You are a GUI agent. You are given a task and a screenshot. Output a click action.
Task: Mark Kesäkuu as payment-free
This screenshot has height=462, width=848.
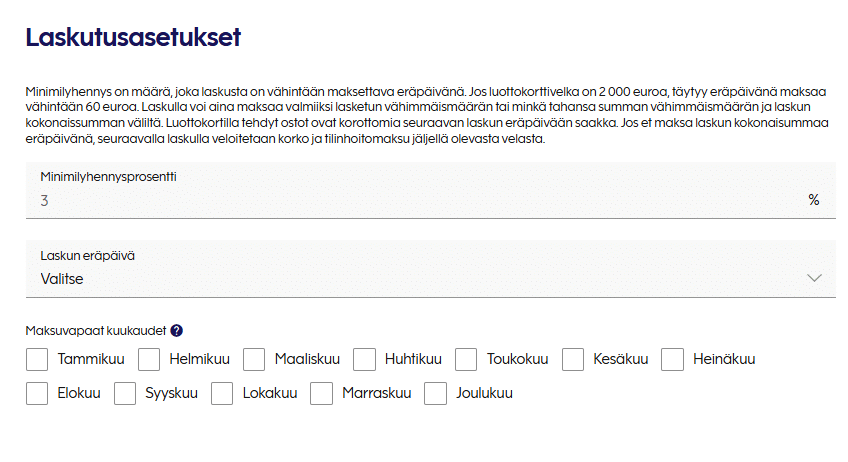coord(573,359)
